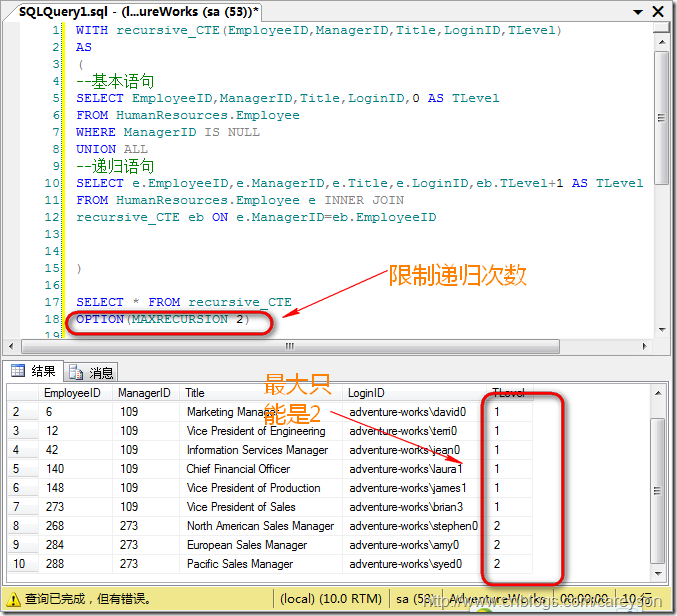Click the LoginID column header

tap(366, 393)
